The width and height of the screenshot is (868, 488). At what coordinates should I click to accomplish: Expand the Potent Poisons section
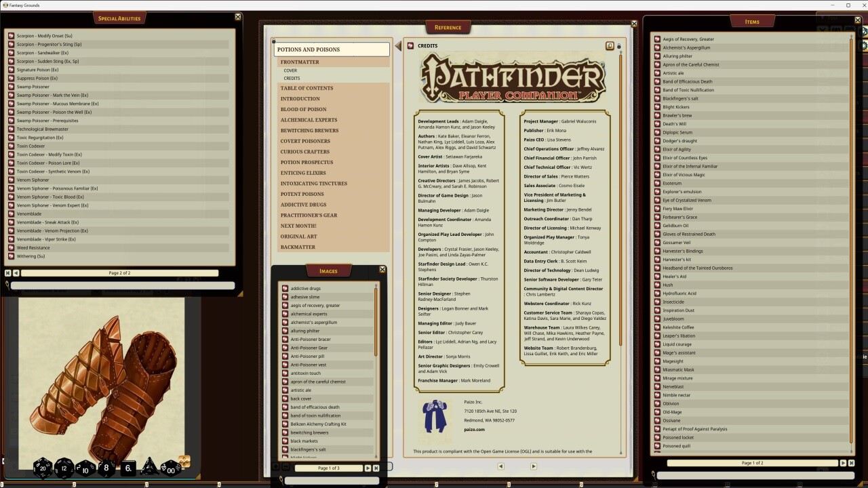point(302,194)
